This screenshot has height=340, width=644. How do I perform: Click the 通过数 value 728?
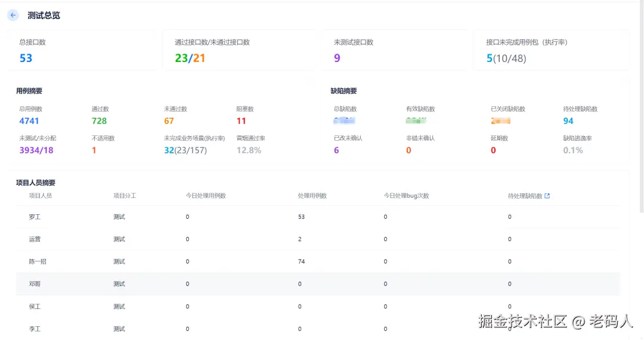tap(99, 121)
